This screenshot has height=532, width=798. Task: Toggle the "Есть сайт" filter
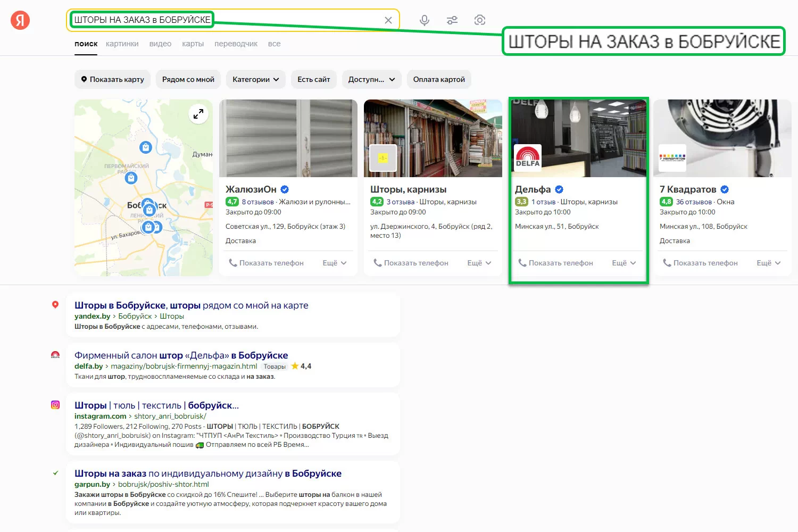[x=313, y=79]
